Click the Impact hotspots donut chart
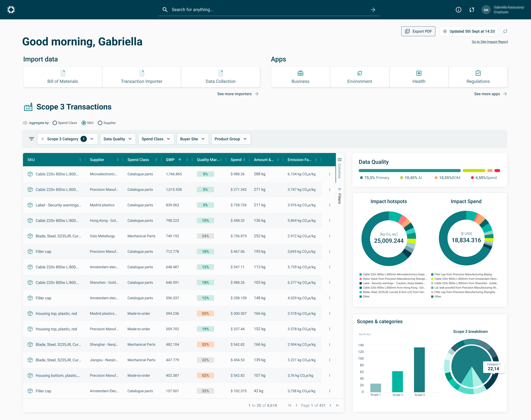The image size is (531, 420). point(389,238)
